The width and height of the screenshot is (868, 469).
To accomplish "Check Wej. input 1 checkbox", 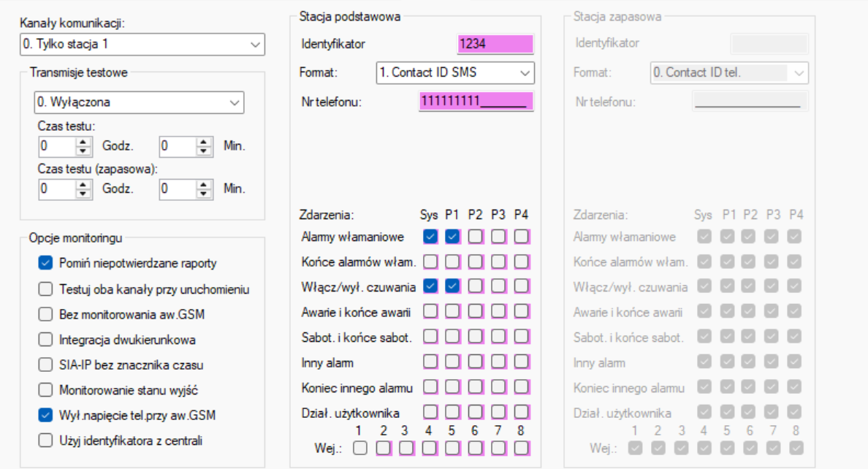I will 359,448.
